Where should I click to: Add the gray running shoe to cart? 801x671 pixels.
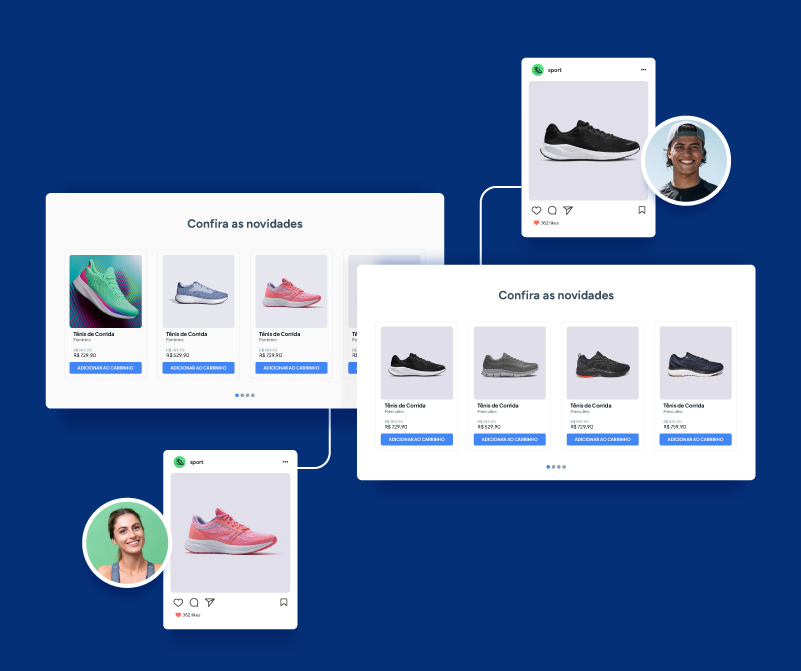tap(510, 439)
